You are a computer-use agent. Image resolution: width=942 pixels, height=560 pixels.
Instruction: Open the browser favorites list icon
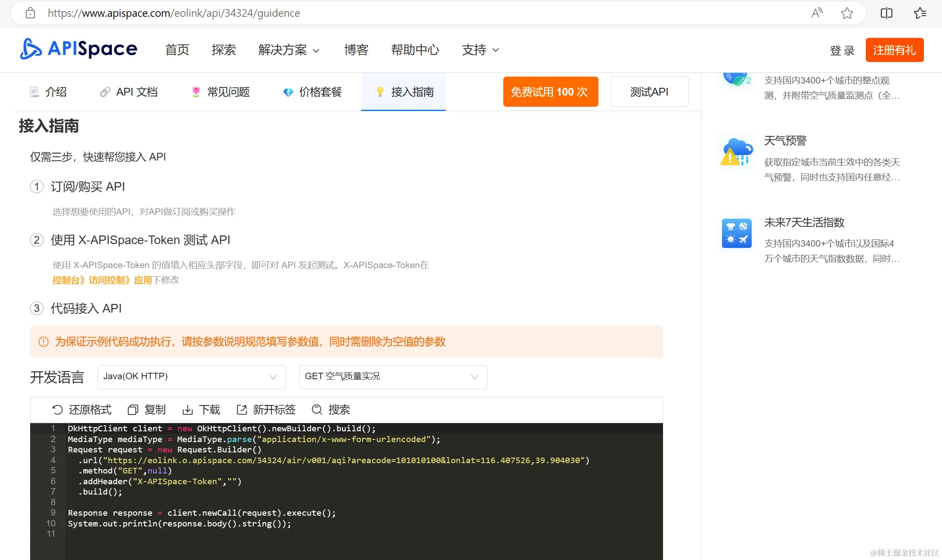(x=920, y=13)
